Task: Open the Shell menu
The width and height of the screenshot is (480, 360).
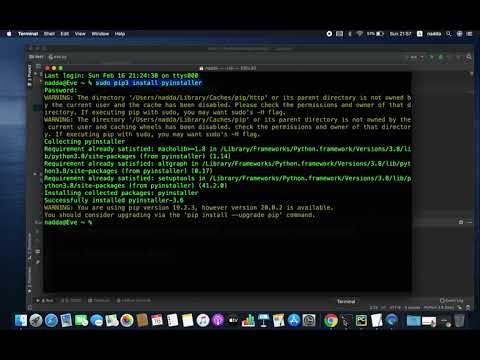Action: coord(49,34)
